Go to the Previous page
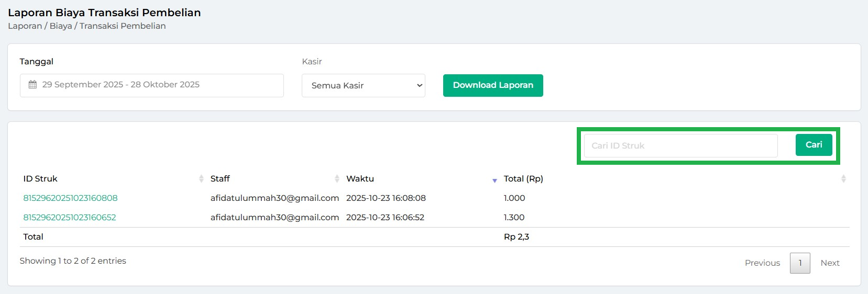868x294 pixels. [x=762, y=263]
